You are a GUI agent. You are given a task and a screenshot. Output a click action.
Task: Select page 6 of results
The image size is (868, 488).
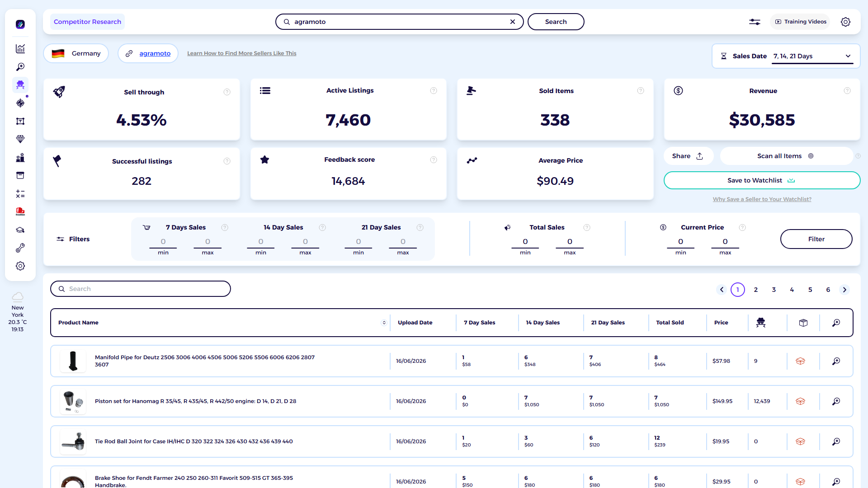click(828, 290)
